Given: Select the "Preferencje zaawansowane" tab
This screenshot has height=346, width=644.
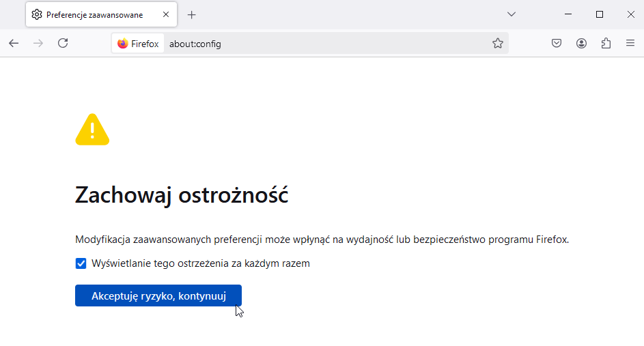Looking at the screenshot, I should (94, 14).
